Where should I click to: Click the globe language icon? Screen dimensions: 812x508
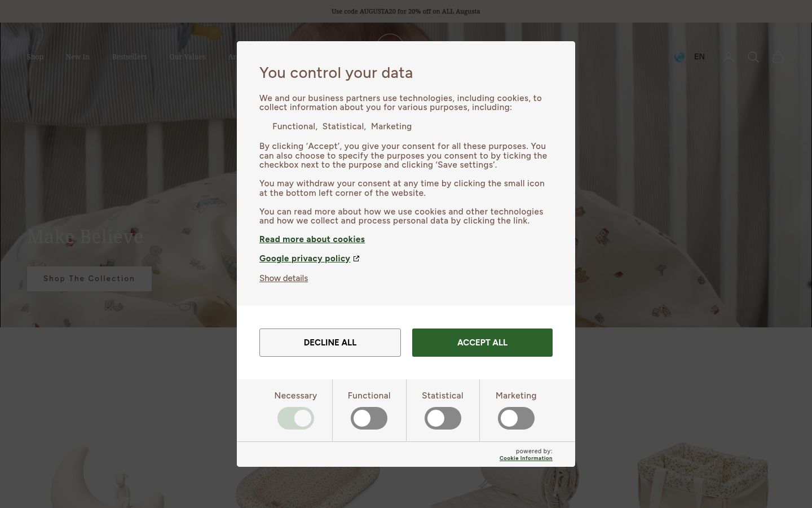679,56
